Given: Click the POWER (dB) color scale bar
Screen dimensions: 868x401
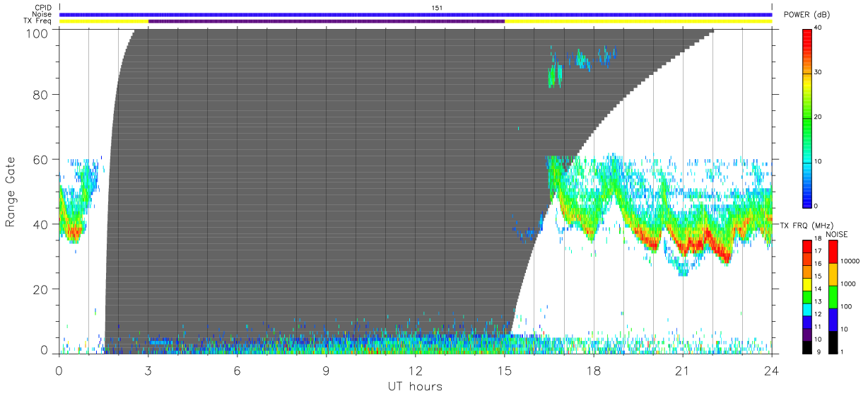Looking at the screenshot, I should [808, 117].
